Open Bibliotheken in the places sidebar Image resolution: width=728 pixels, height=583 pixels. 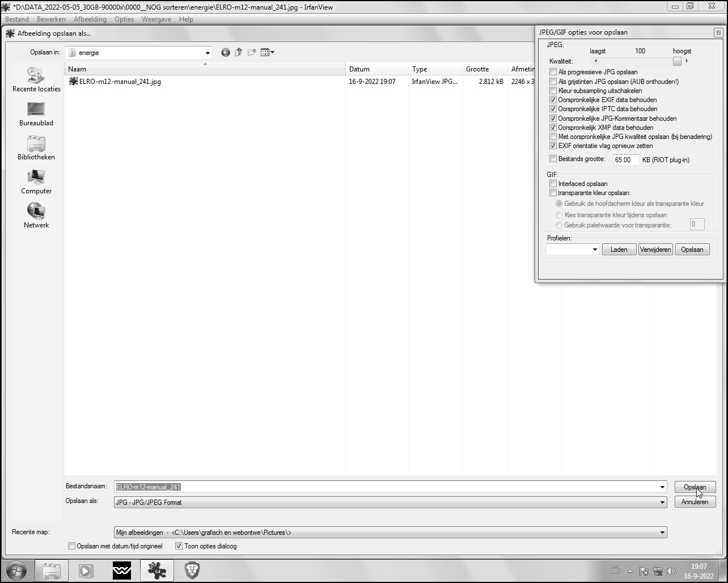[x=36, y=148]
